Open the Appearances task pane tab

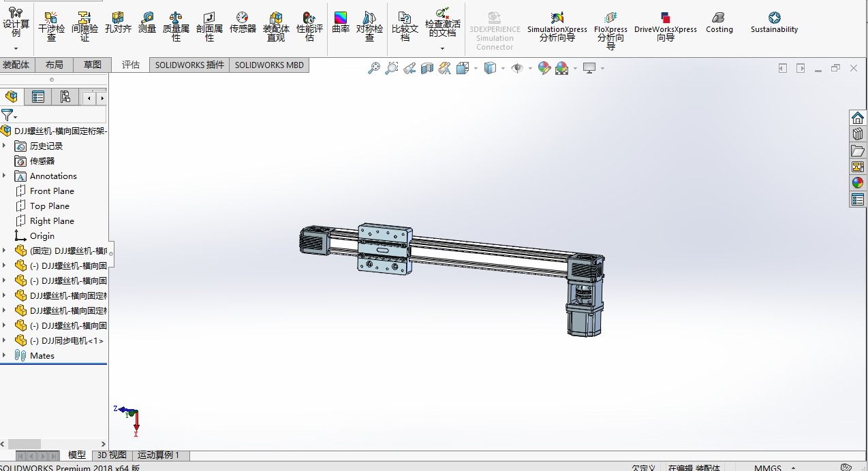pyautogui.click(x=858, y=183)
